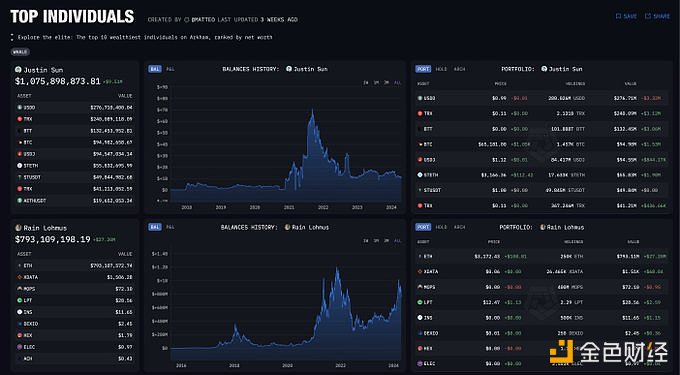Screen dimensions: 680x375
Task: Click XDATA icon in Rain Lohmus asset list
Action: point(20,277)
